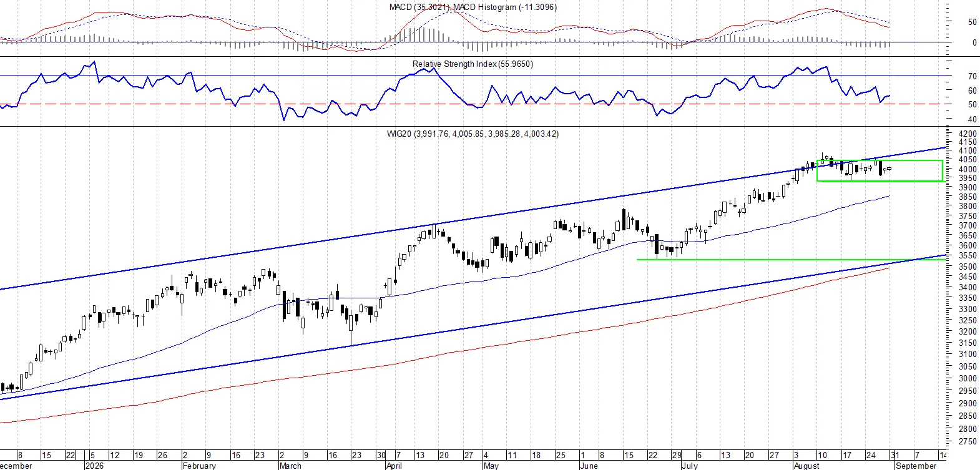The width and height of the screenshot is (980, 470).
Task: Click the WIG20 price title label
Action: 473,134
